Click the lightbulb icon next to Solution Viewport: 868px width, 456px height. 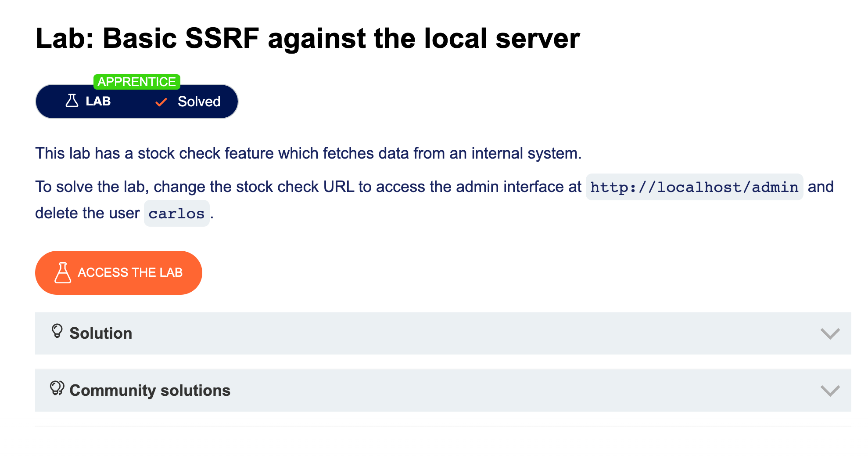tap(57, 331)
